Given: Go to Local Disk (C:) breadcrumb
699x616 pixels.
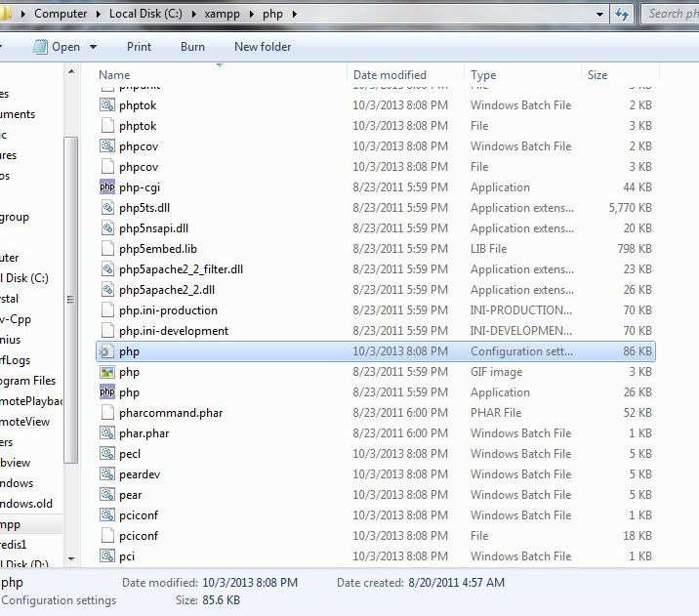Looking at the screenshot, I should point(145,14).
